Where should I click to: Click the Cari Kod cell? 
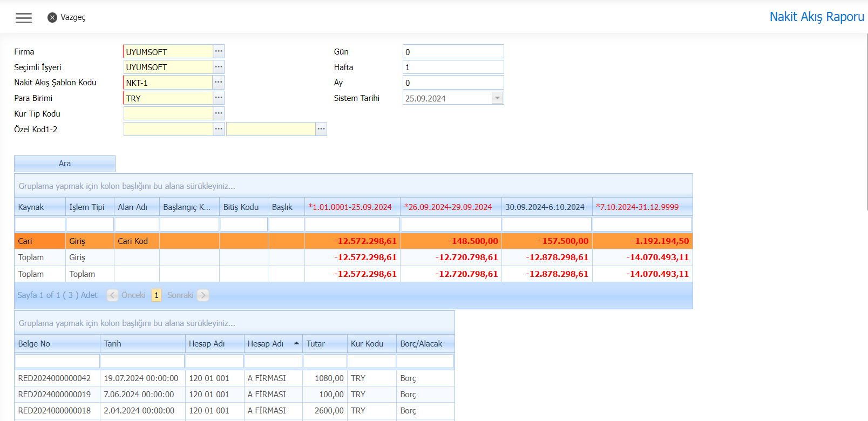137,241
